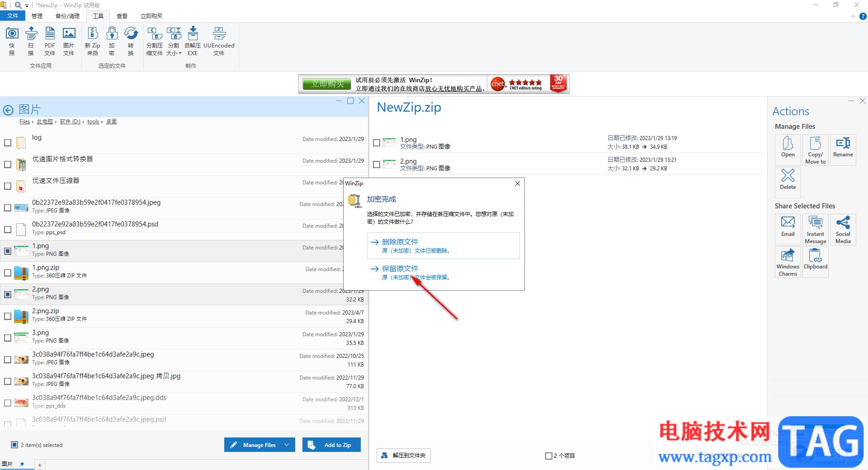
Task: Navigate to Files breadcrumb
Action: (24, 122)
